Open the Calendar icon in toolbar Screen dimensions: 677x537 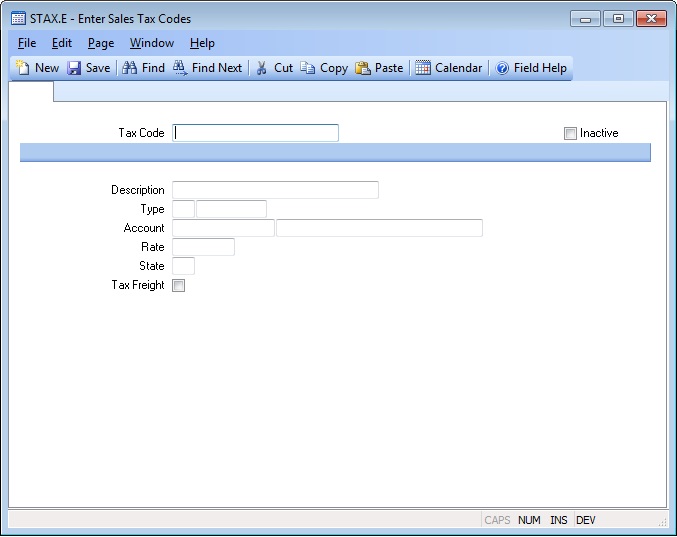tap(423, 68)
